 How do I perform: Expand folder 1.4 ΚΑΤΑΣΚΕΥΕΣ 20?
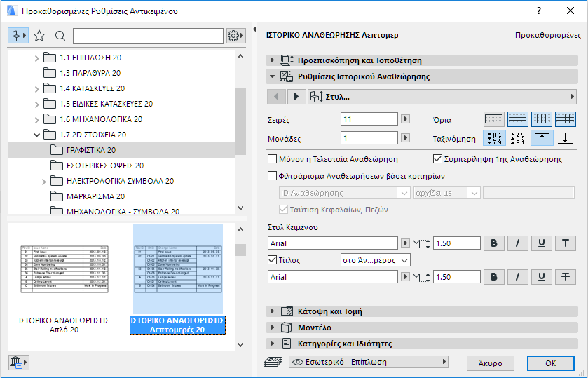[x=36, y=89]
